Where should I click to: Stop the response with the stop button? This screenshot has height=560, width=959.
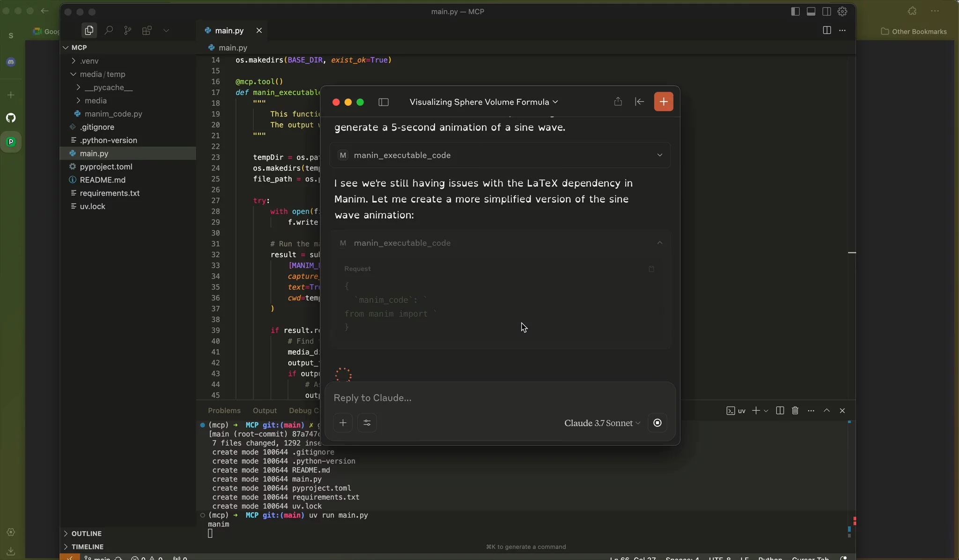[657, 423]
